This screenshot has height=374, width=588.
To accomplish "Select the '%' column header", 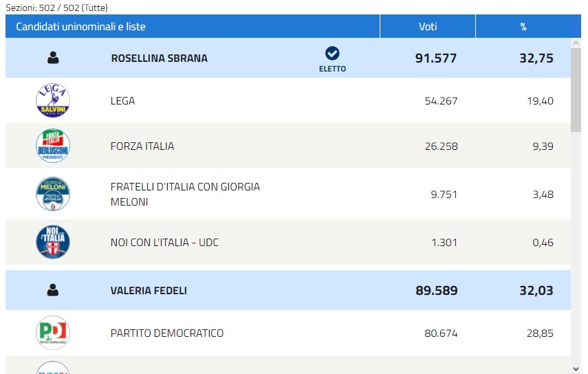I will click(523, 27).
